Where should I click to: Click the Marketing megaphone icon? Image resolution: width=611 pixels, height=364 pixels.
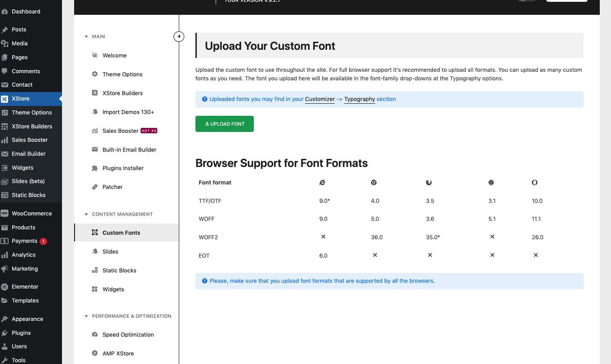pyautogui.click(x=4, y=269)
